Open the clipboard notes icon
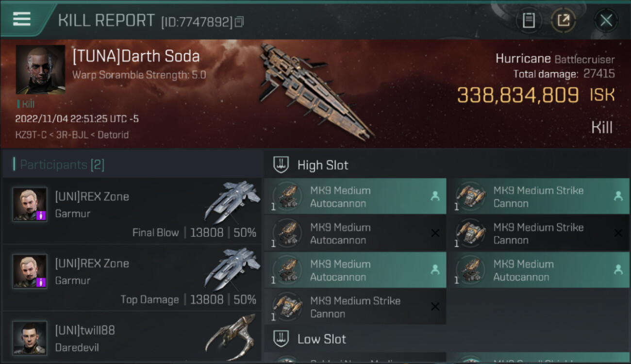The image size is (631, 364). point(529,20)
